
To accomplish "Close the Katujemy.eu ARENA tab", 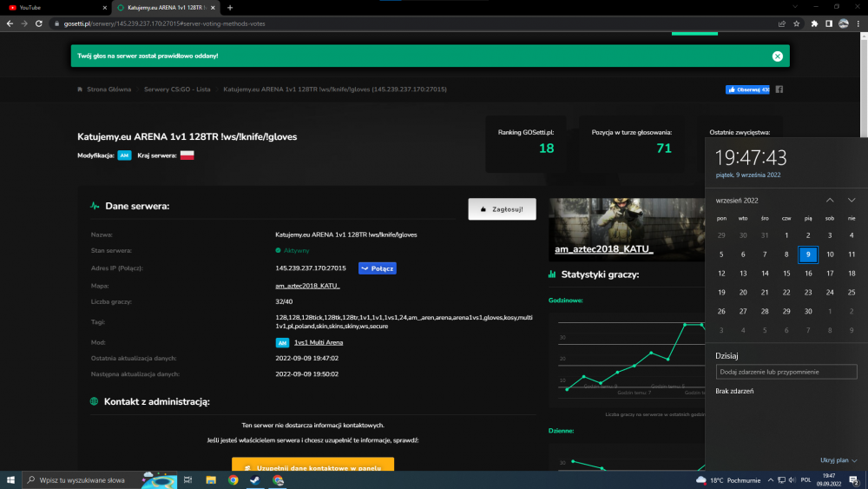I will [213, 8].
